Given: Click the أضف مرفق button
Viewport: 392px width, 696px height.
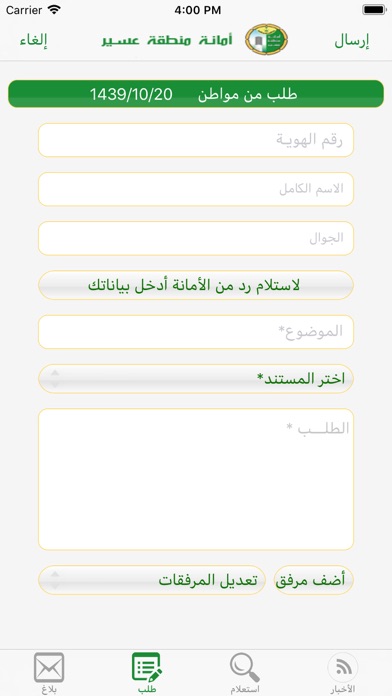Looking at the screenshot, I should (314, 580).
